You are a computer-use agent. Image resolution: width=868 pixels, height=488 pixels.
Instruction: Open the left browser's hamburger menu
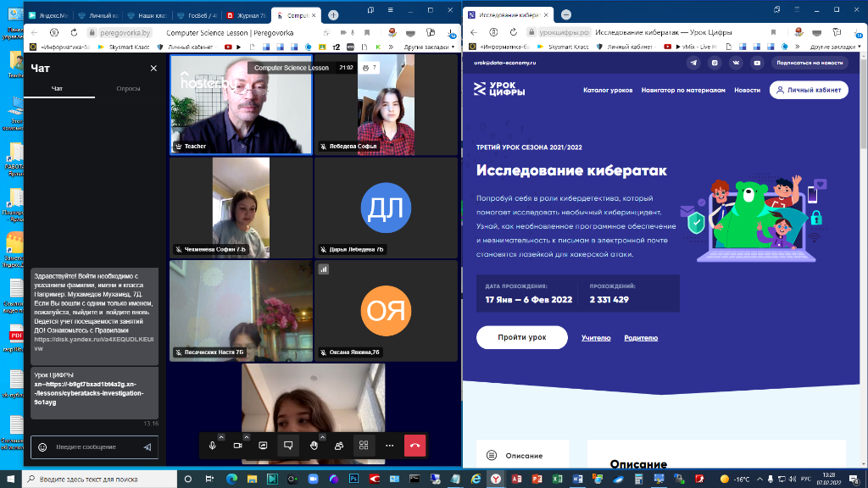tap(390, 10)
